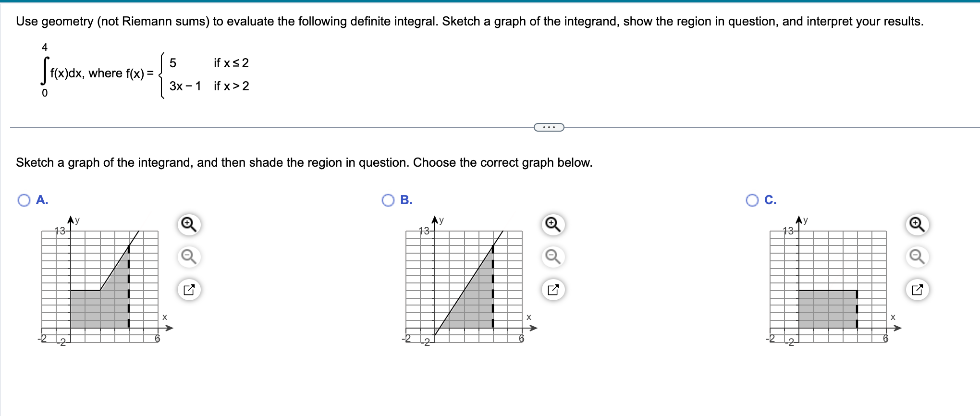
Task: Click the ellipsis handle to collapse the question
Action: 548,126
